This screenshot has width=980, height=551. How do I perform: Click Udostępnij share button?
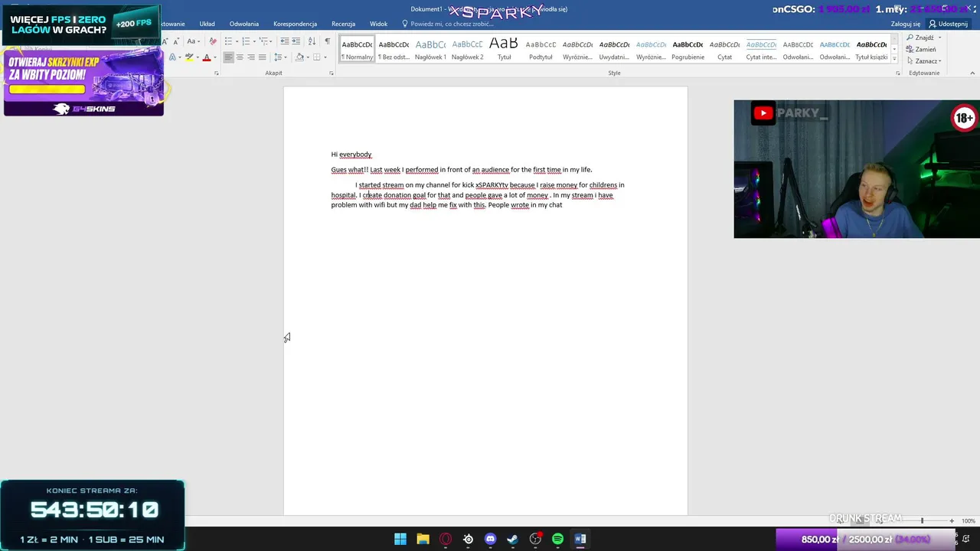pyautogui.click(x=948, y=24)
